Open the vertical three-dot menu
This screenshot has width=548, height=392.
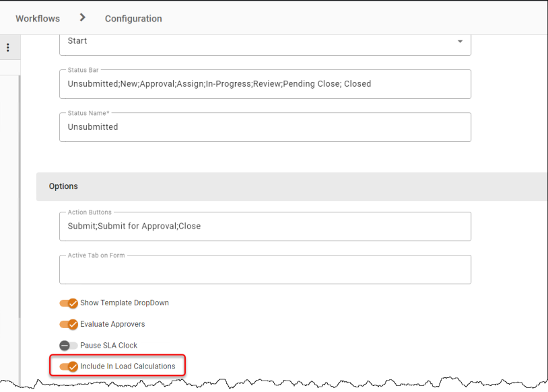(8, 48)
